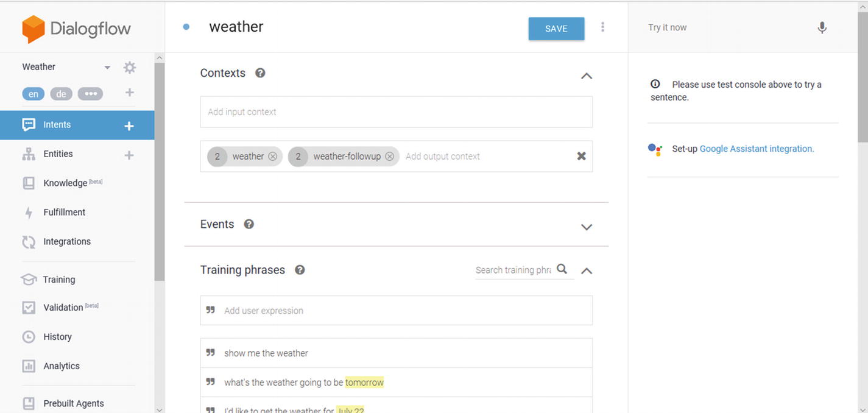The image size is (868, 413).
Task: Click the Knowledge book icon
Action: 29,183
